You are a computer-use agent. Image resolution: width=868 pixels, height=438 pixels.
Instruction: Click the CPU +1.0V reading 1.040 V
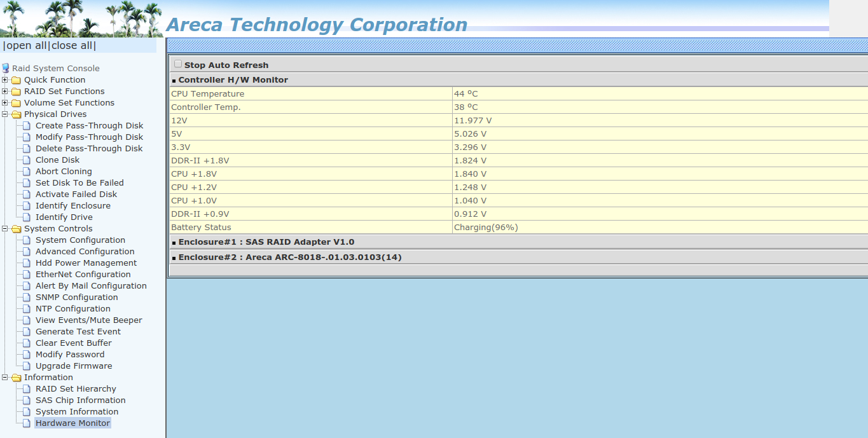[x=470, y=200]
